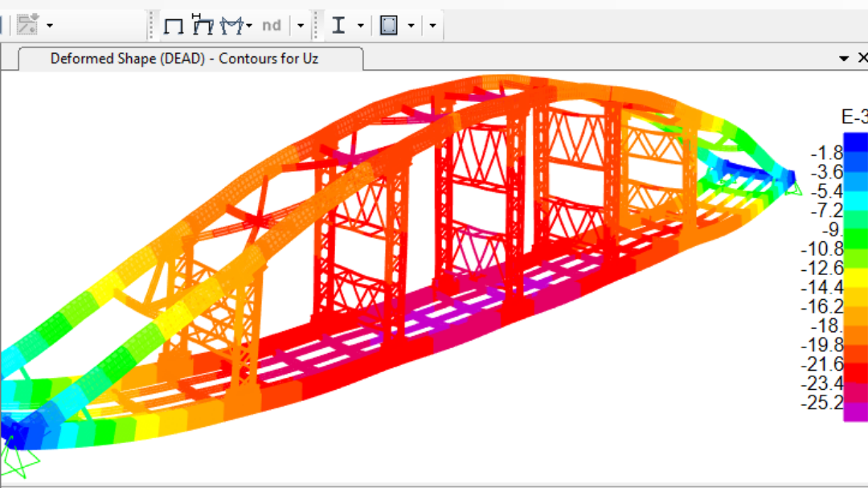
Task: Expand the dropdown next to the I-beam icon
Action: [360, 27]
